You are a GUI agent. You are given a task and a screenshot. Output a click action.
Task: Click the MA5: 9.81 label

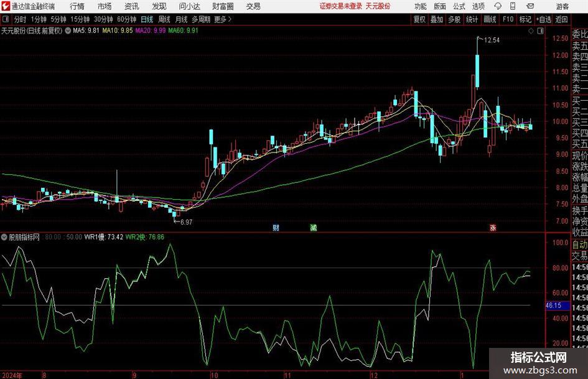pyautogui.click(x=86, y=30)
